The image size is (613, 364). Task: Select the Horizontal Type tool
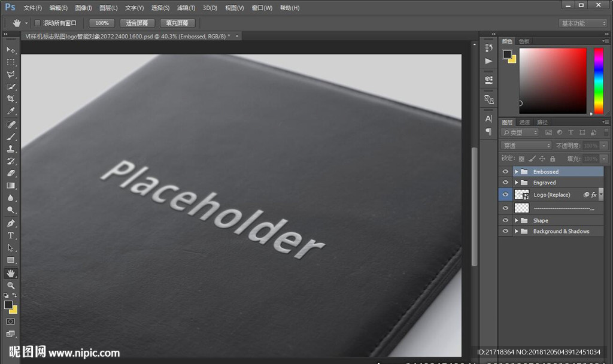coord(11,235)
